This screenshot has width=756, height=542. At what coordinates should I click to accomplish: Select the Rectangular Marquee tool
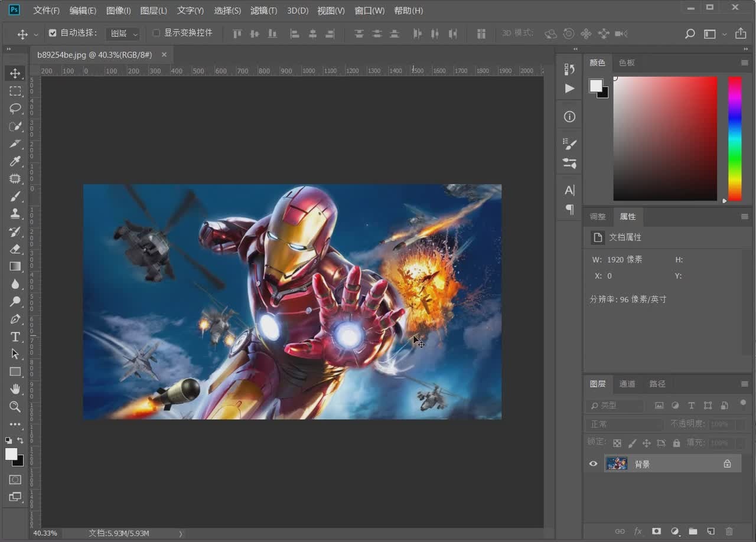pyautogui.click(x=15, y=91)
